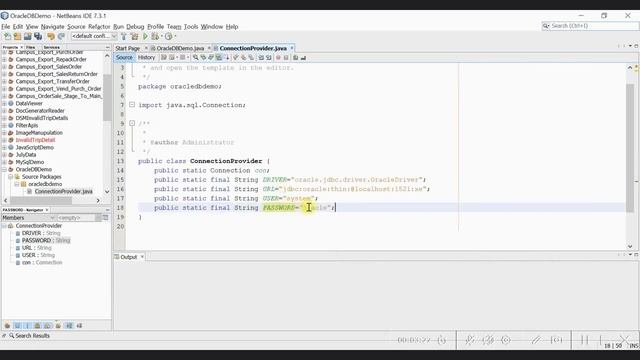Click the screen recorder webcam icon
The image size is (640, 360).
coord(506,340)
